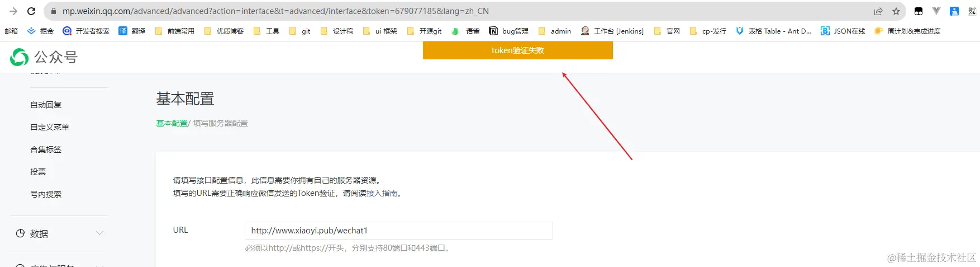This screenshot has width=980, height=267.
Task: Open the admin bookmark folder
Action: 554,31
